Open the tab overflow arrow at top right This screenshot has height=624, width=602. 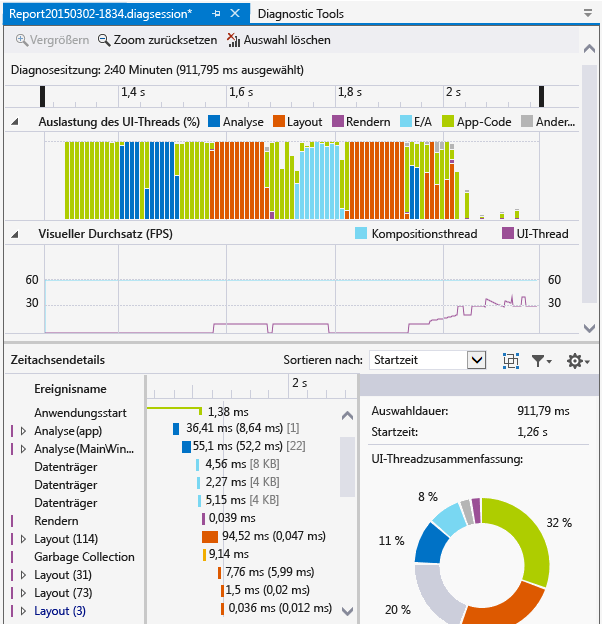pyautogui.click(x=586, y=14)
